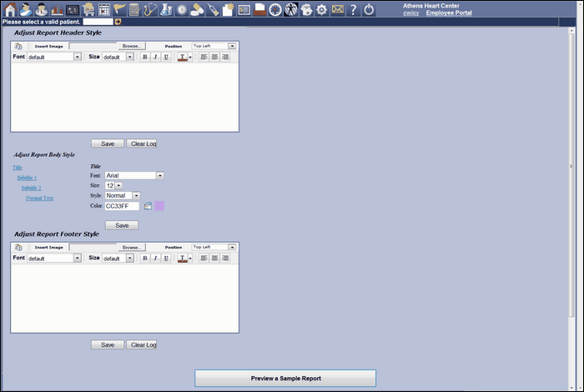Open color picker icon beside CC33FF
584x392 pixels.
coord(148,206)
